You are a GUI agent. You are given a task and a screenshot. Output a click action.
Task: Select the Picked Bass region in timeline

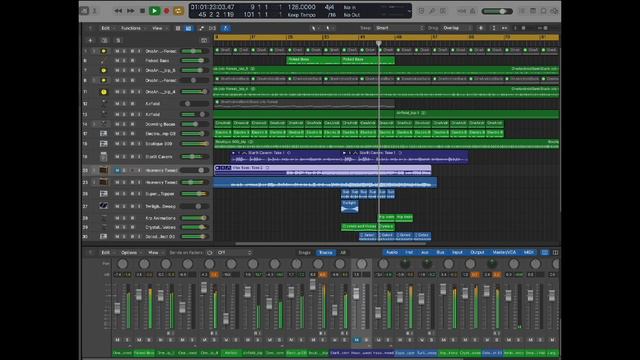[x=313, y=60]
